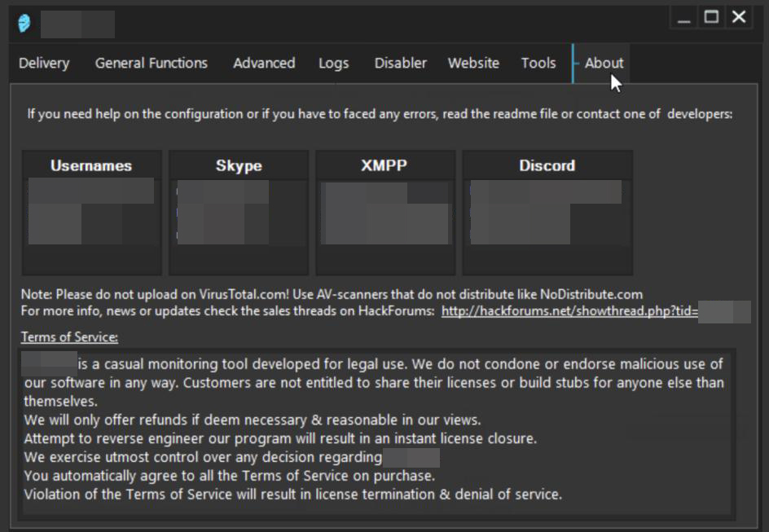The width and height of the screenshot is (769, 532).
Task: Click the XMPP contact panel header
Action: coord(384,165)
